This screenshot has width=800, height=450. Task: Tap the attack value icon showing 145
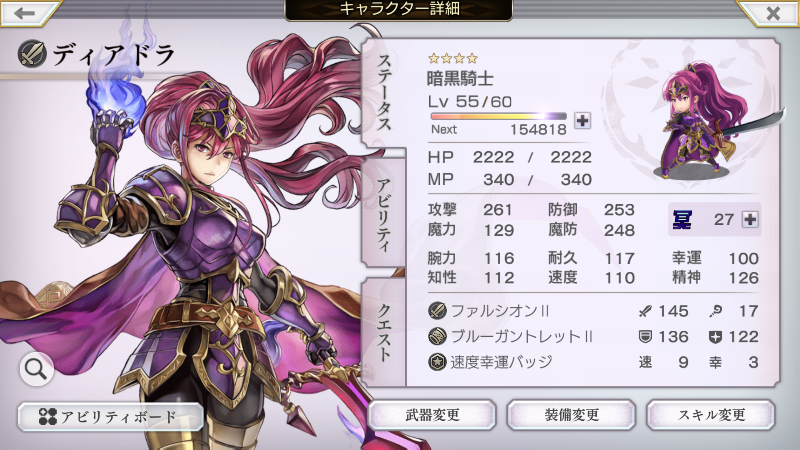coord(645,311)
